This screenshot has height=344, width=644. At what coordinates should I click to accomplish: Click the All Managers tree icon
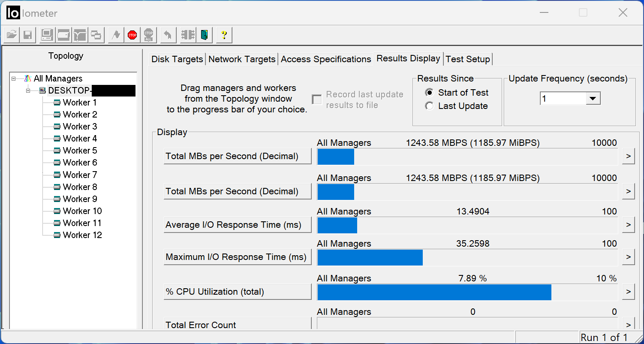click(28, 78)
